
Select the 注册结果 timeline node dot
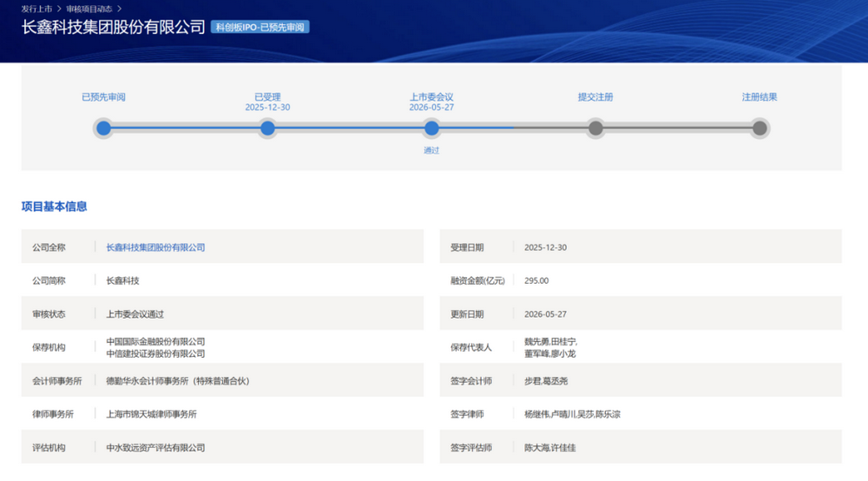(759, 128)
